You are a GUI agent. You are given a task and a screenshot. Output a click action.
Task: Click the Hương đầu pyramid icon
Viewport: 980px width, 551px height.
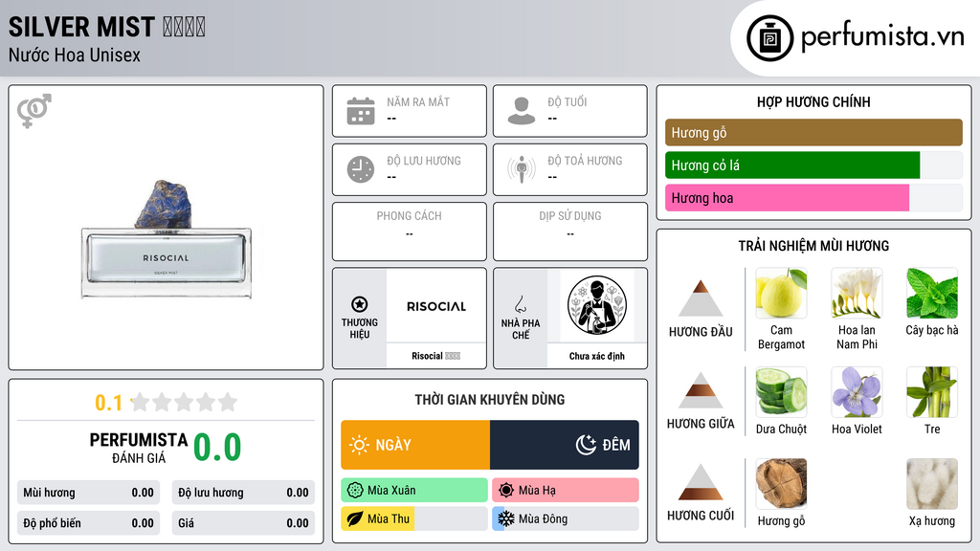click(x=701, y=298)
